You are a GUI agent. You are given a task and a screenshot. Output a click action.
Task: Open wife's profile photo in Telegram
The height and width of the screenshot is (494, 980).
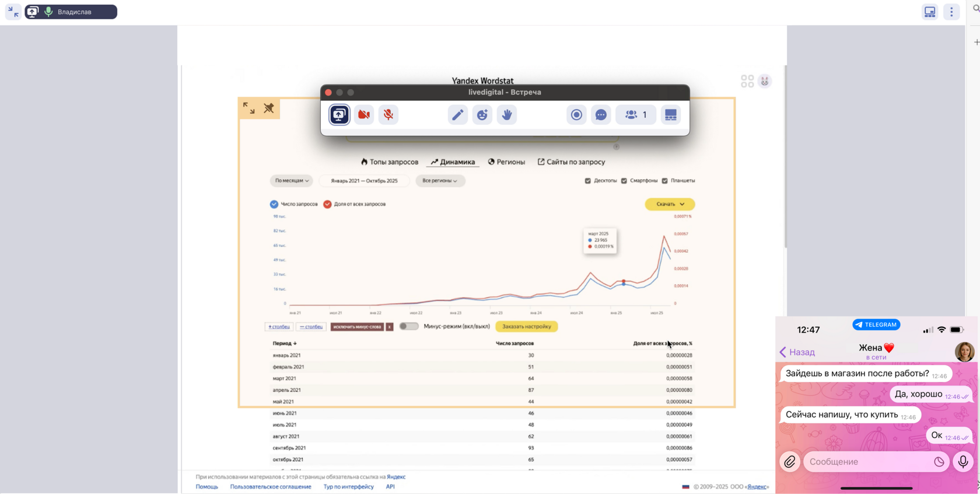(x=964, y=352)
